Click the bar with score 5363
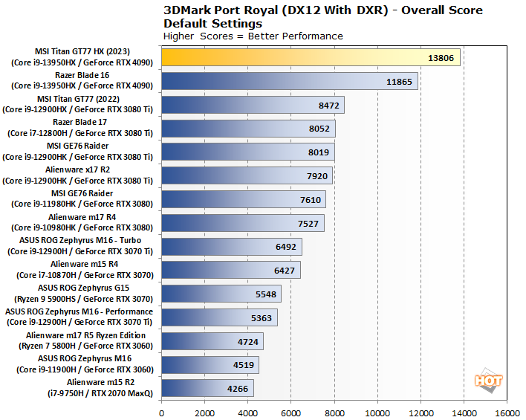 220,317
